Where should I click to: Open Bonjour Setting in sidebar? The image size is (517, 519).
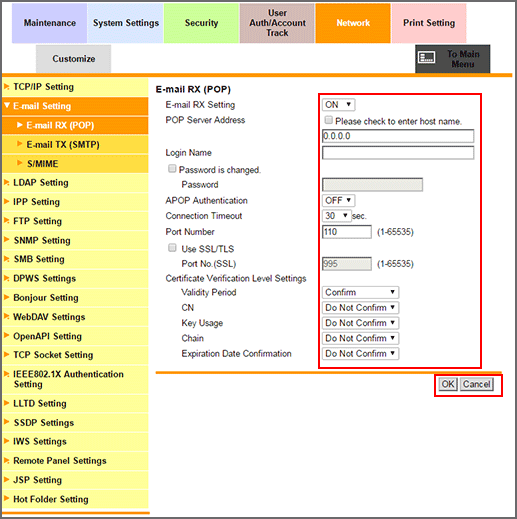click(x=75, y=298)
